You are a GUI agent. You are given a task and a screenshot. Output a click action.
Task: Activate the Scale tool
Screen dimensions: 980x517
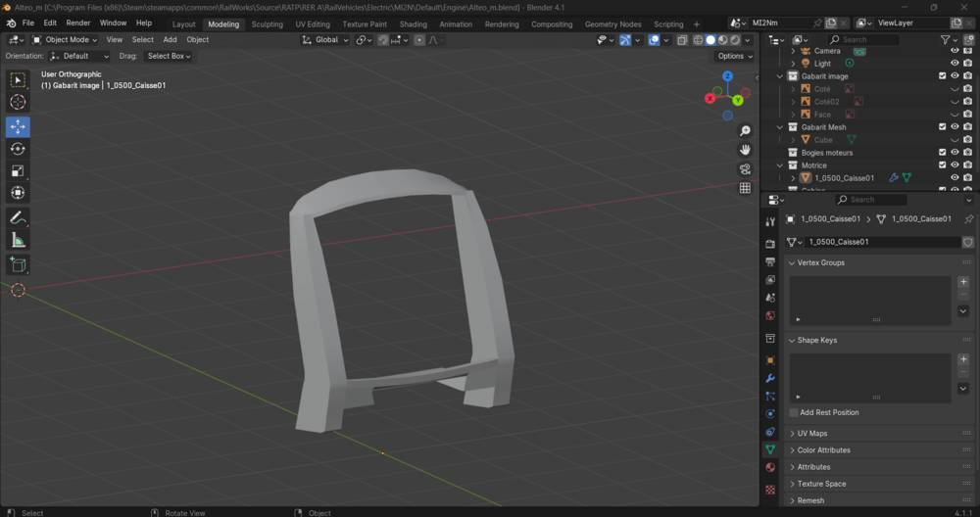[18, 170]
